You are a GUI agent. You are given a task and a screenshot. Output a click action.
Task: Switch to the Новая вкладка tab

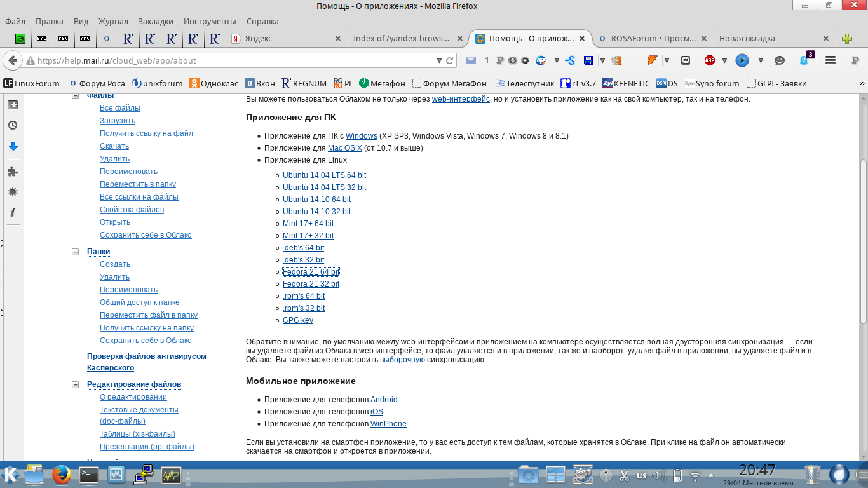pos(773,39)
